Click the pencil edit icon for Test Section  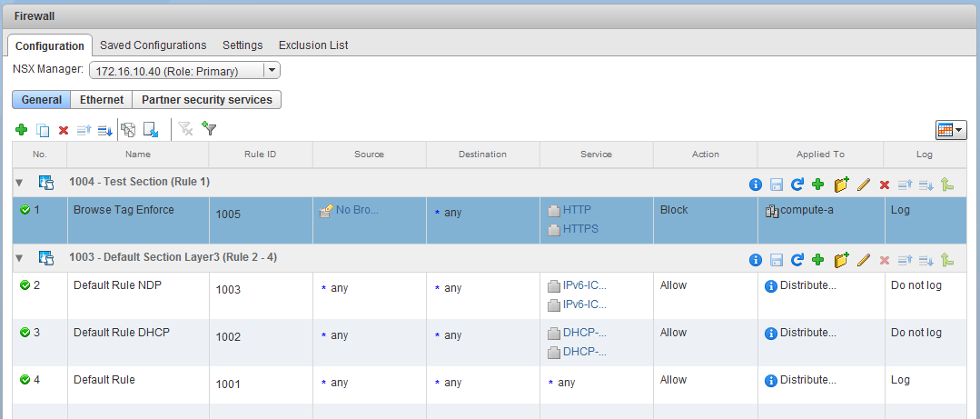pos(864,185)
